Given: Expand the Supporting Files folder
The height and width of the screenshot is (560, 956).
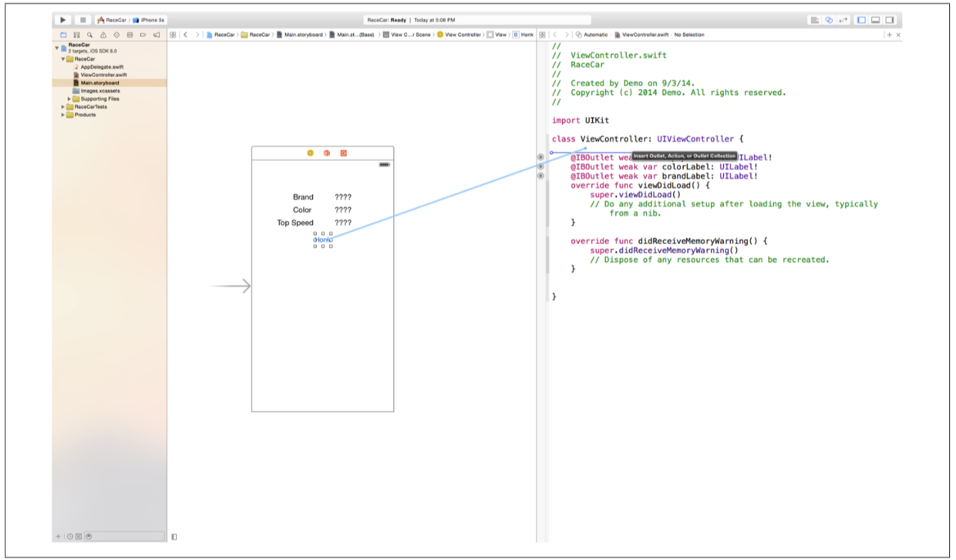Looking at the screenshot, I should [x=69, y=99].
